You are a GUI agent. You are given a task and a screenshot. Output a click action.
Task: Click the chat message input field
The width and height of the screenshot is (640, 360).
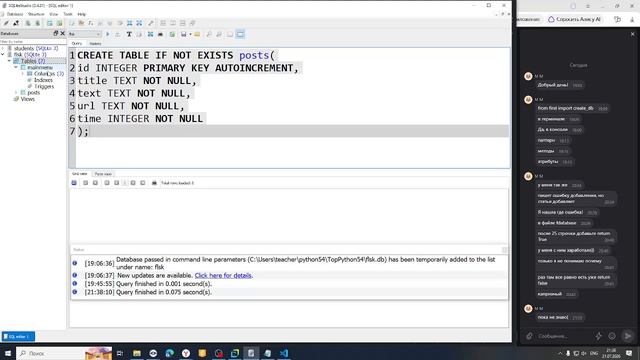(563, 336)
